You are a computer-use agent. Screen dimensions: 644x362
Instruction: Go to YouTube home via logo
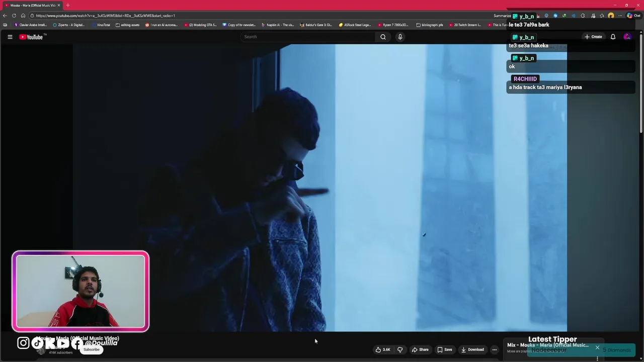[x=31, y=37]
